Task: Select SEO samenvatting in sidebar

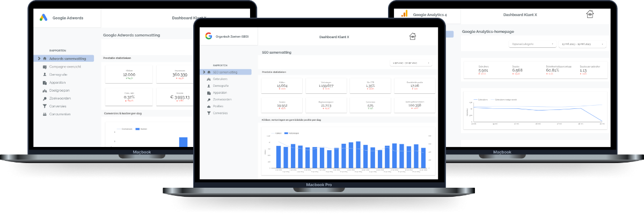Action: pos(225,72)
